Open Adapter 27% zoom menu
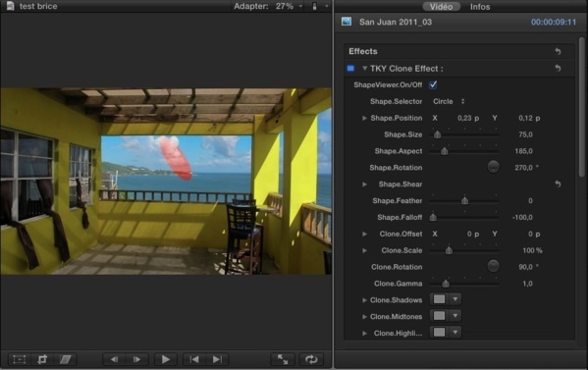The width and height of the screenshot is (588, 370). pos(268,6)
